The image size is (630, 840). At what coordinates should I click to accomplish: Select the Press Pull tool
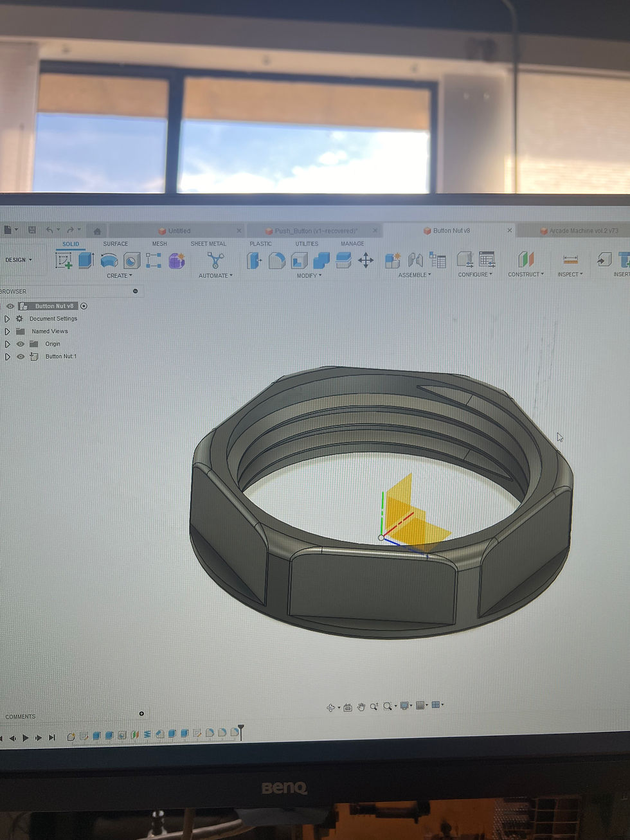coord(255,260)
